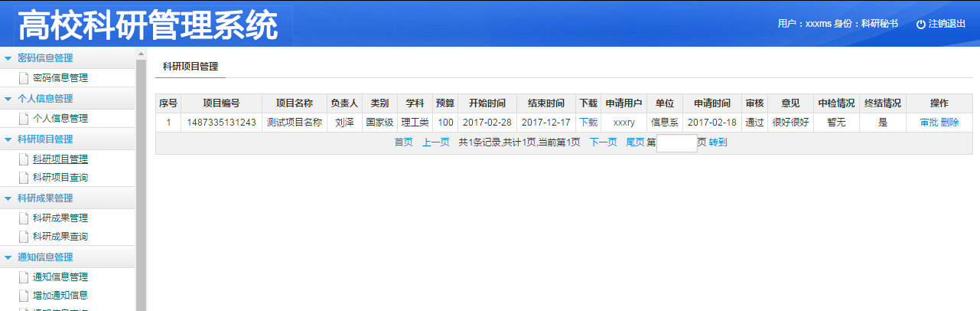Click the document icon next to 个人信息管理 item
Viewport: 980px width, 311px height.
(x=23, y=118)
